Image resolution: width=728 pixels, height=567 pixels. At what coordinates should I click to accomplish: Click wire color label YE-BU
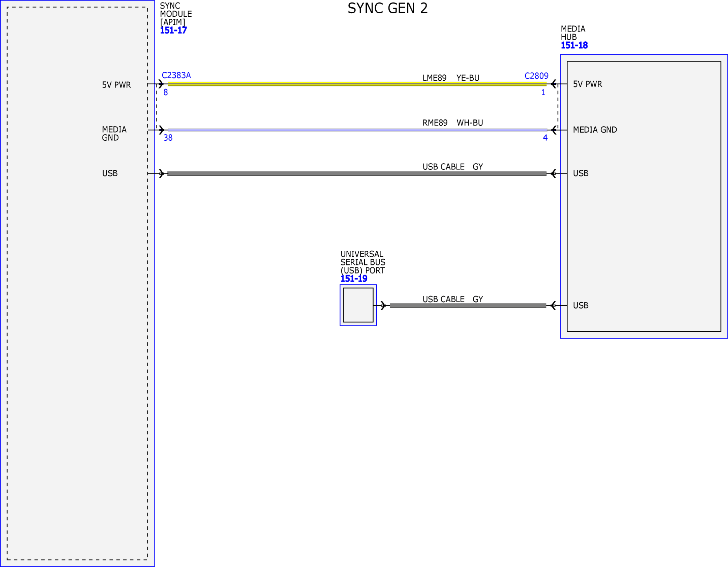point(468,78)
